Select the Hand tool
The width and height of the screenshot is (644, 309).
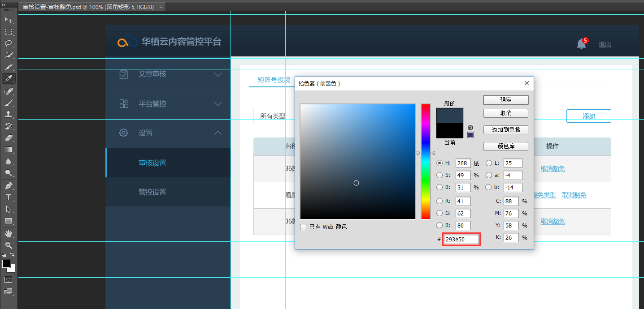point(9,233)
